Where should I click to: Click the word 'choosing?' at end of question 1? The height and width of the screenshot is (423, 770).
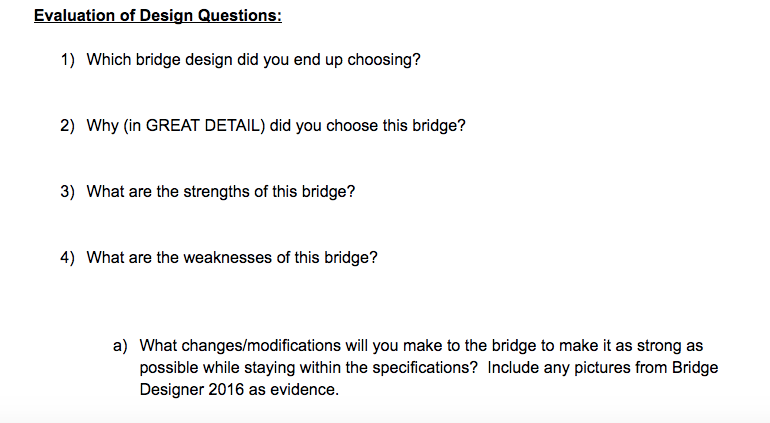click(384, 59)
